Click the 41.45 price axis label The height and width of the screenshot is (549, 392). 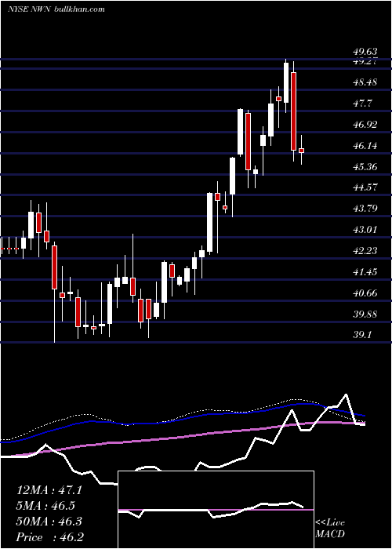tap(365, 271)
